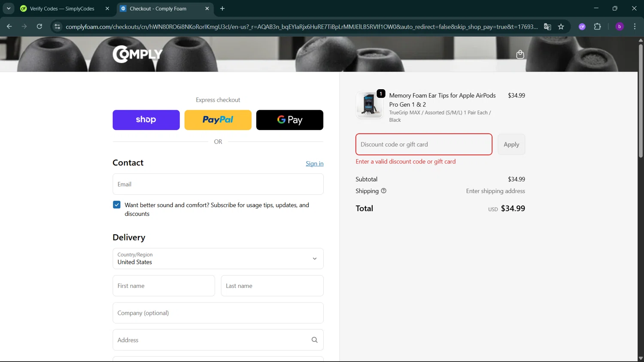Focus the First name field
The image size is (644, 362).
pos(164,286)
